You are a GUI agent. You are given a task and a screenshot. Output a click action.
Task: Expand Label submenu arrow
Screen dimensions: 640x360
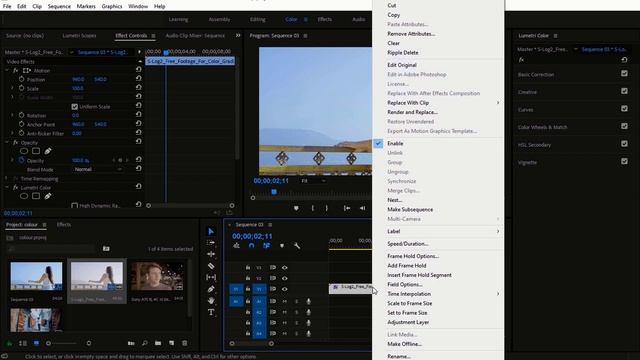click(x=498, y=231)
